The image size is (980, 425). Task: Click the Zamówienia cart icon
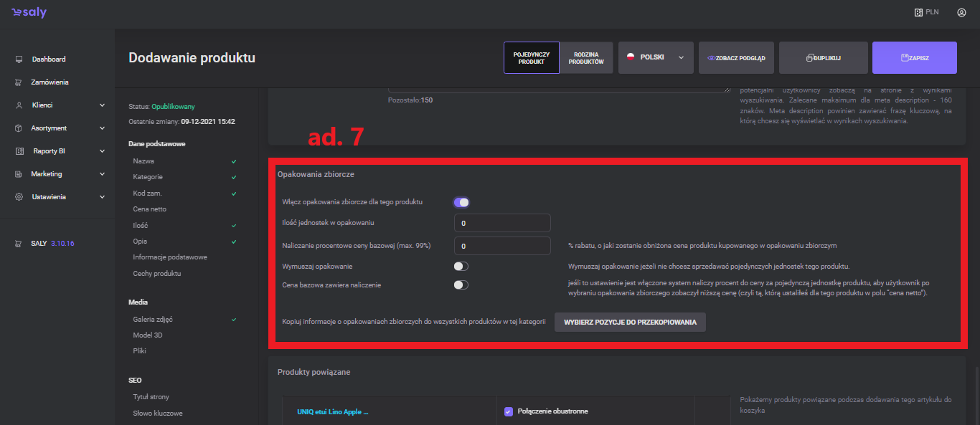click(19, 82)
